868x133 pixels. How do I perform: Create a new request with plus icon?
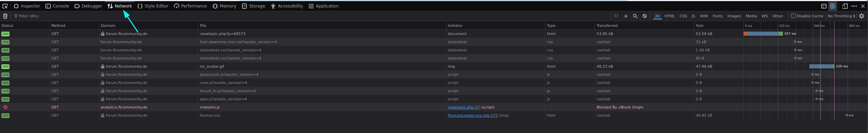626,16
